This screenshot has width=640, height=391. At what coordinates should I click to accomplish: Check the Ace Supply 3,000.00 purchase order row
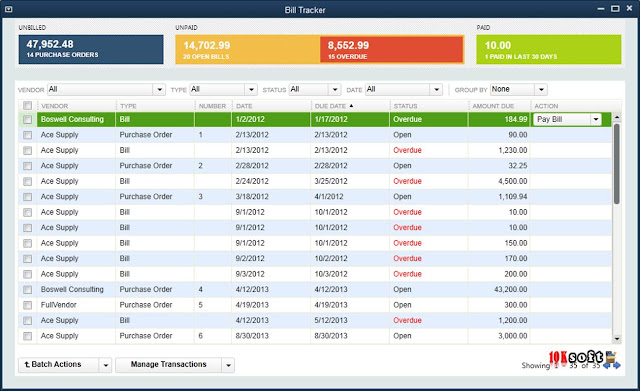click(27, 336)
